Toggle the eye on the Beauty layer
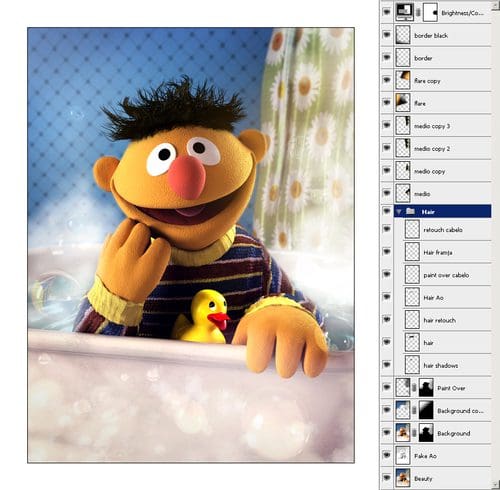This screenshot has height=490, width=500. point(387,478)
